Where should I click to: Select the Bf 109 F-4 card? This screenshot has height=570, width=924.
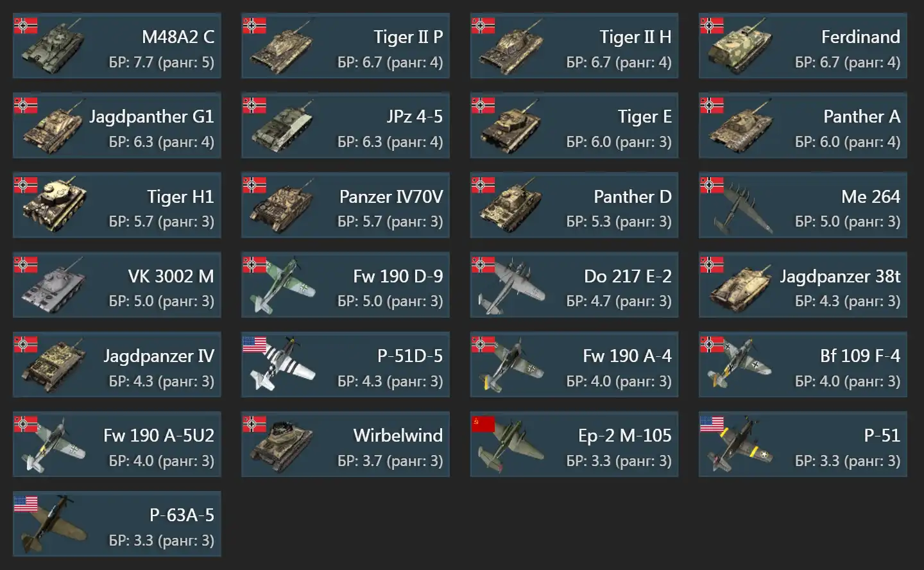[803, 365]
